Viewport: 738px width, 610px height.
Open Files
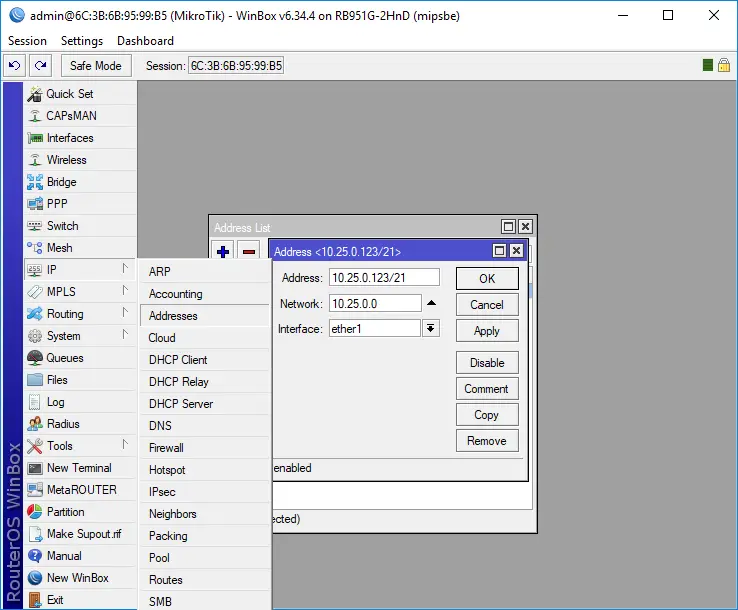80,380
